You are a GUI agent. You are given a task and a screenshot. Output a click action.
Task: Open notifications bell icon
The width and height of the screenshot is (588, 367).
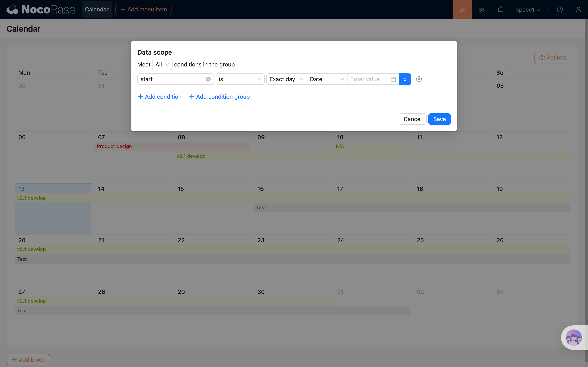[500, 9]
